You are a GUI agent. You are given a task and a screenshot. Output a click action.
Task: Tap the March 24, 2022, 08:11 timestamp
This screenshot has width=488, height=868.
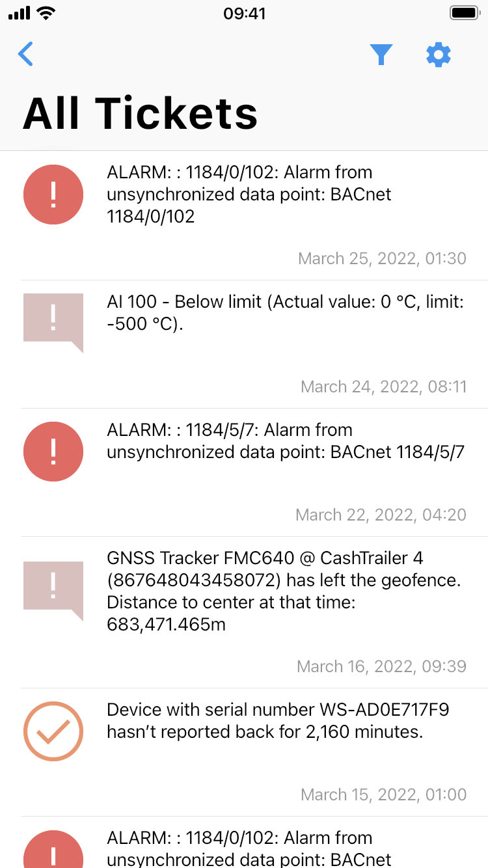click(383, 387)
